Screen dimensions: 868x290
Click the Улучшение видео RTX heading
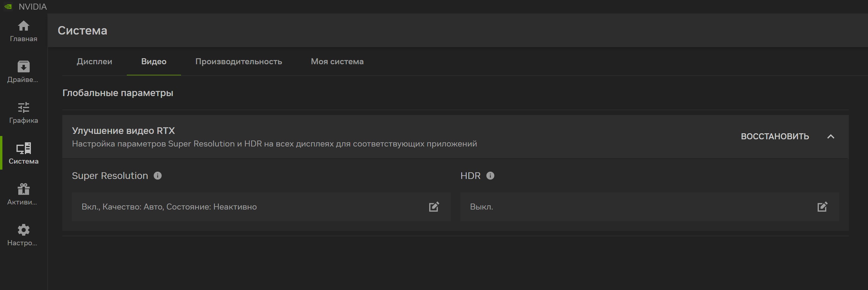click(123, 131)
